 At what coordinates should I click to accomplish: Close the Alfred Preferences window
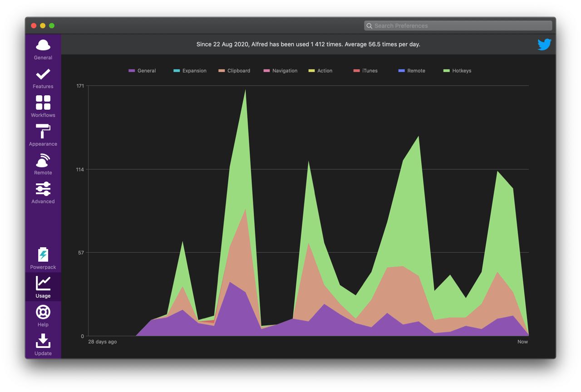[34, 26]
